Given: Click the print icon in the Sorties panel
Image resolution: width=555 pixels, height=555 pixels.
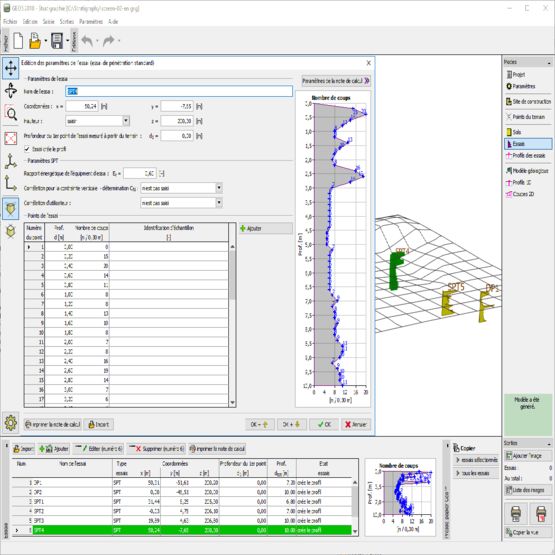Looking at the screenshot, I should 516,514.
